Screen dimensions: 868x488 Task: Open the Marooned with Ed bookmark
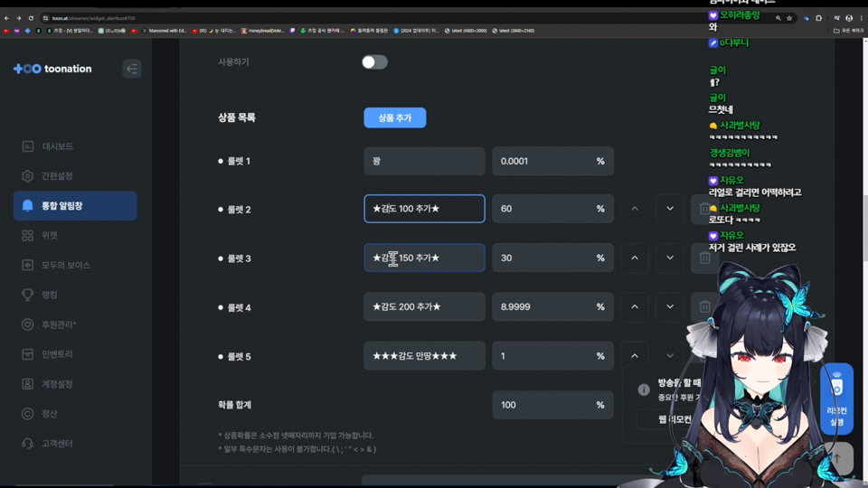[x=165, y=31]
